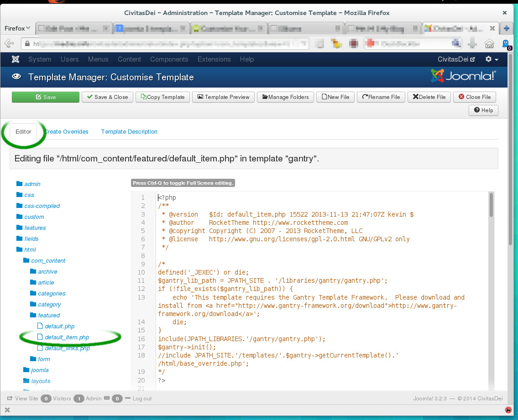Open the Extensions menu
518x420 pixels.
pyautogui.click(x=214, y=59)
